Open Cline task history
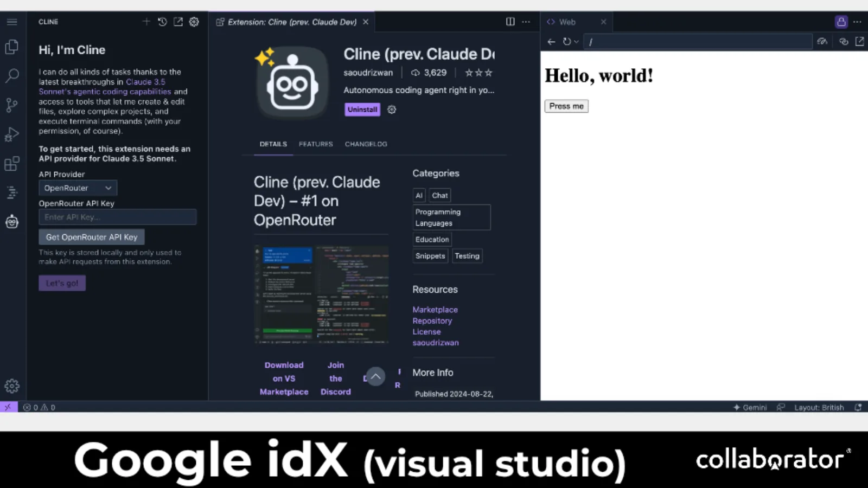This screenshot has height=488, width=868. (162, 22)
